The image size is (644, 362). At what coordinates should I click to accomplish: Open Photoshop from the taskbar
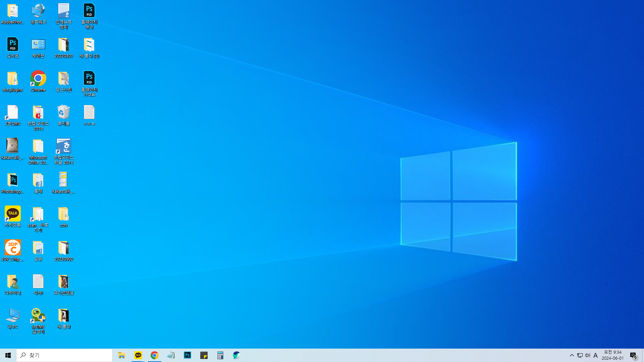pos(187,355)
